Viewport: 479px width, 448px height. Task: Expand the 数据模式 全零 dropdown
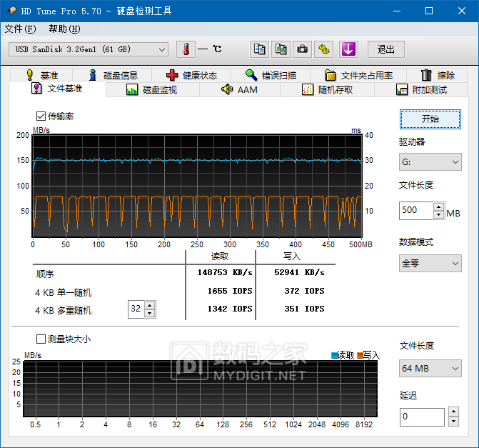tap(430, 263)
